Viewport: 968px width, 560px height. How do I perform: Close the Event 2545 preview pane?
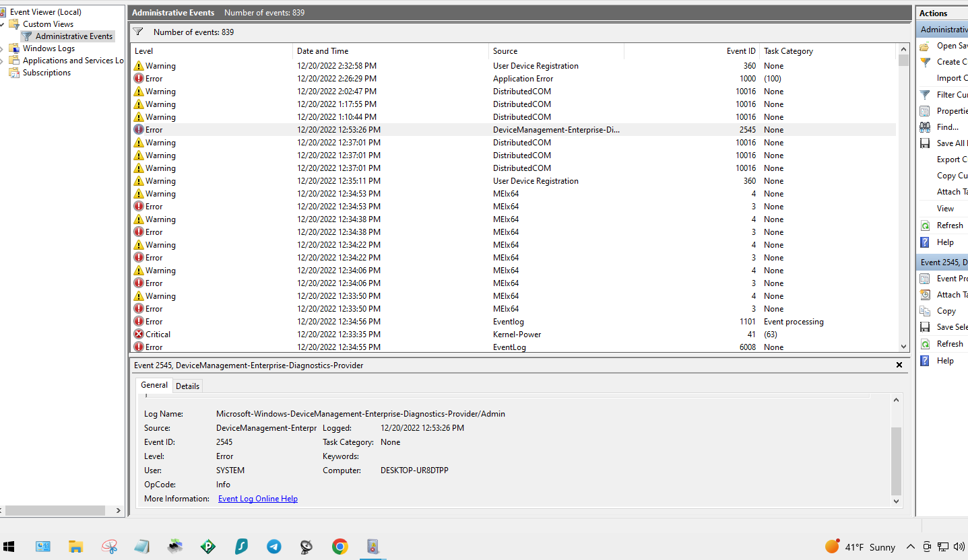coord(899,365)
